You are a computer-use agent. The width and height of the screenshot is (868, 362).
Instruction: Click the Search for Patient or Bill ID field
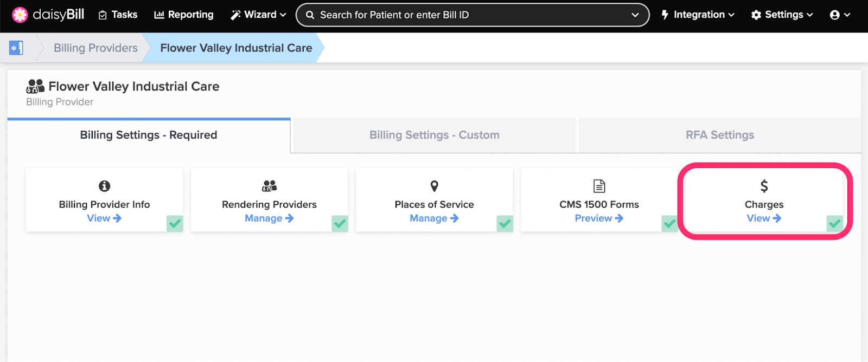coord(472,15)
